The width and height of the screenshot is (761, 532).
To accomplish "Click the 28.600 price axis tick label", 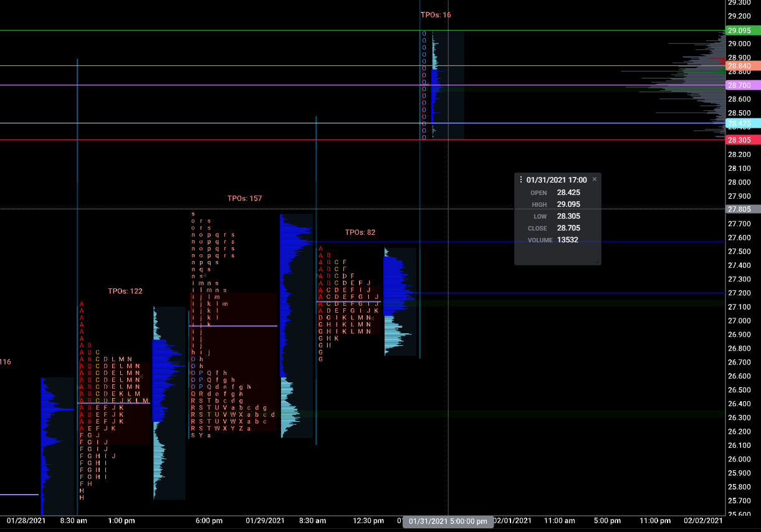I will 739,99.
